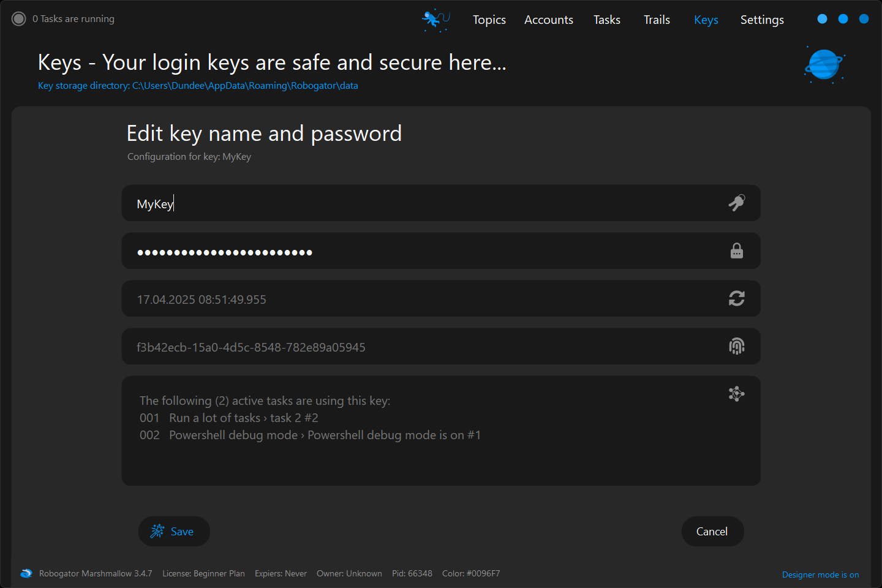The height and width of the screenshot is (588, 882).
Task: Open the Tasks page
Action: point(606,20)
